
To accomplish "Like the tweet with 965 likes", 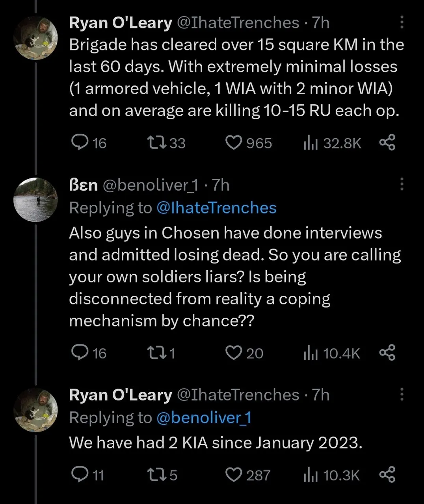I will 233,143.
